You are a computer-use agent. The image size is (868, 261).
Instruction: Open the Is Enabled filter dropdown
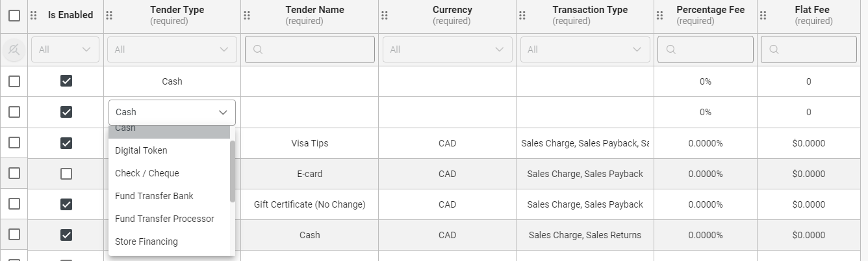(65, 49)
